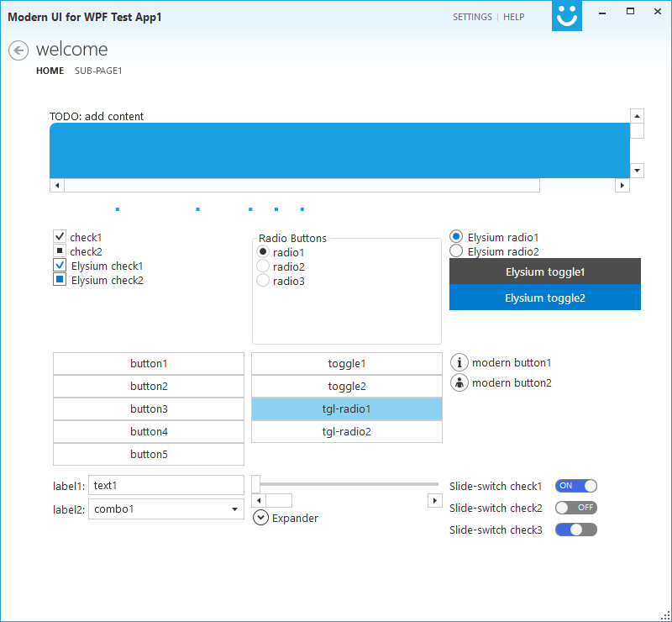Minimize the application window
This screenshot has height=622, width=672.
(602, 13)
